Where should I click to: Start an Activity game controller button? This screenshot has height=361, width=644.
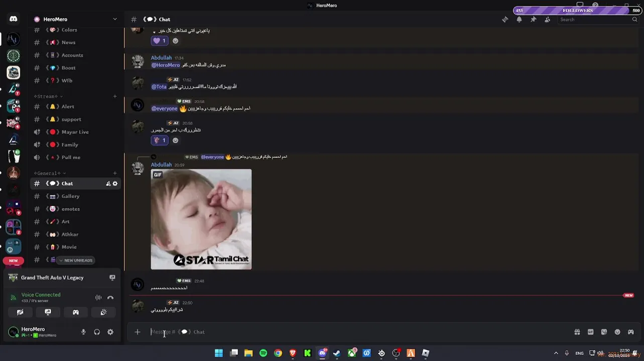pos(76,312)
